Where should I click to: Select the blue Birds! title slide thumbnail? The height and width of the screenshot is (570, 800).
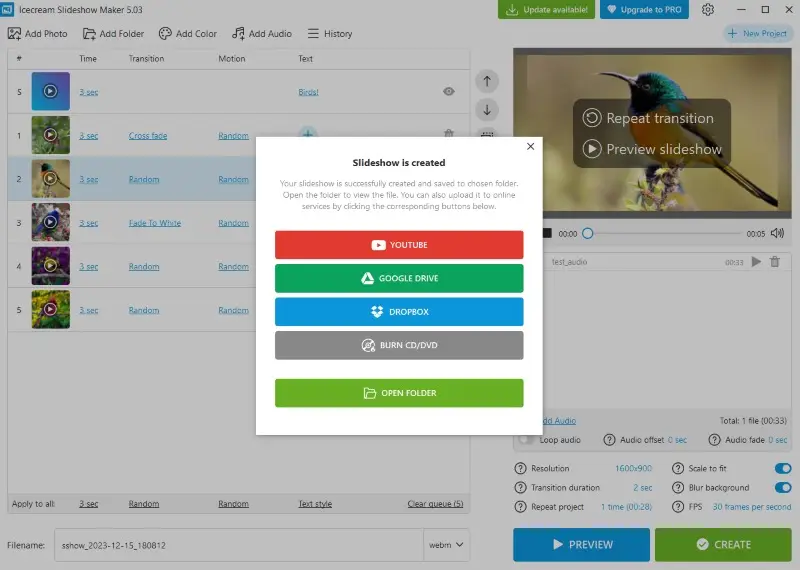[x=51, y=91]
